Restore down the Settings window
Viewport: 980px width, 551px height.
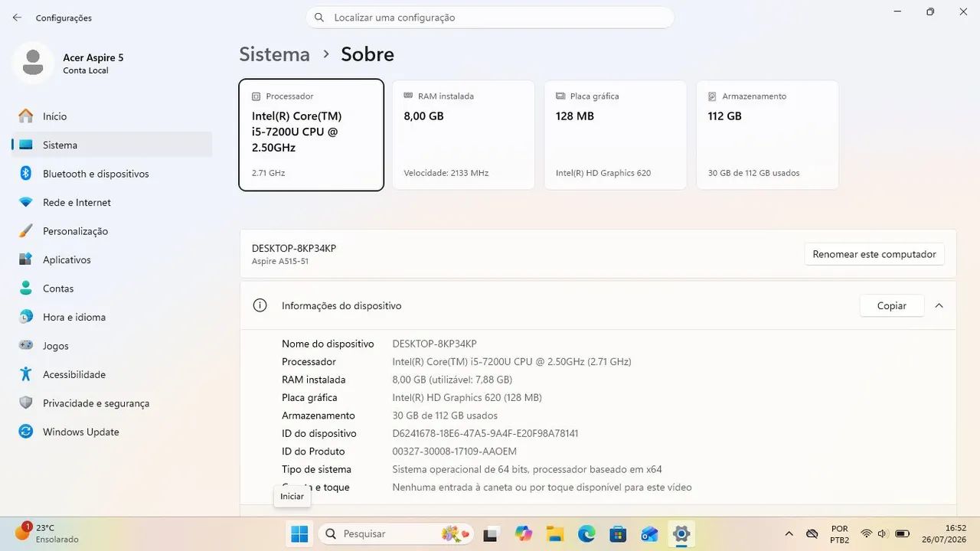coord(930,11)
